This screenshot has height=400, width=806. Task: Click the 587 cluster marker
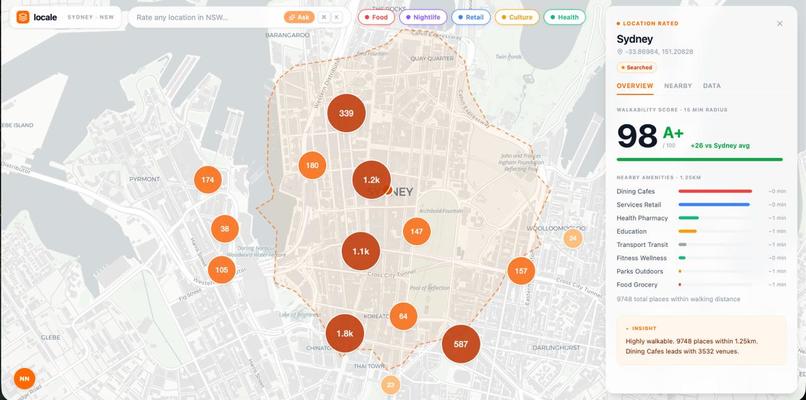[461, 344]
